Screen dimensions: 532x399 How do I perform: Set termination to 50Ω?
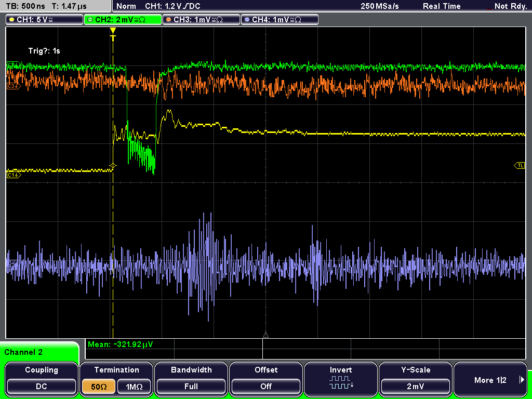[99, 387]
